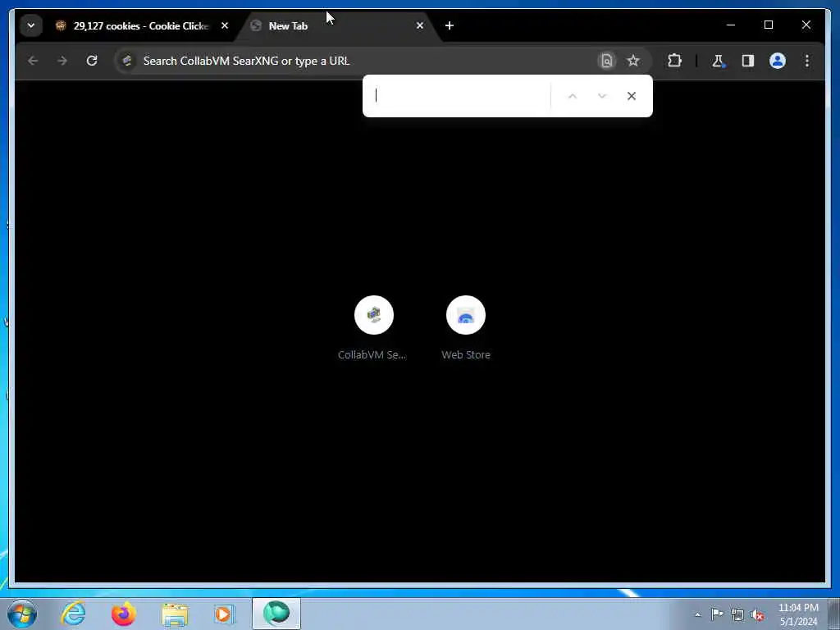Maximize the browser window

coord(768,25)
